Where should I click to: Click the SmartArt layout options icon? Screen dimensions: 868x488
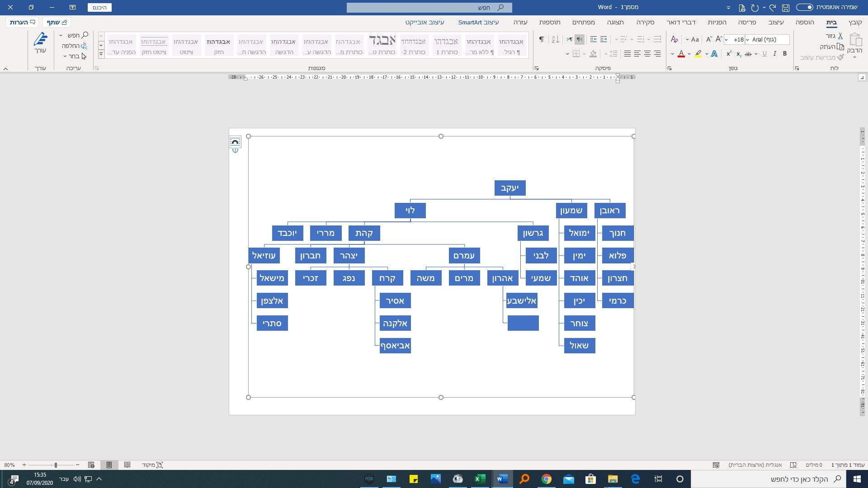point(235,142)
